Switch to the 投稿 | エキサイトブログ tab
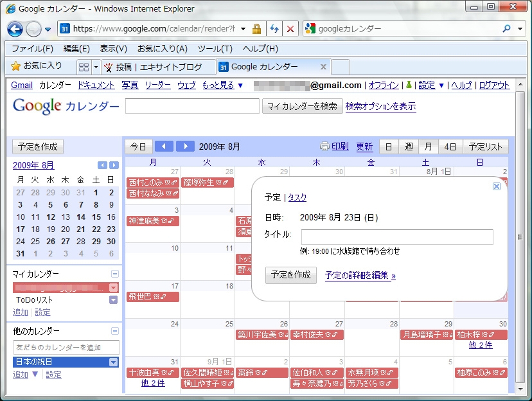The image size is (532, 401). [159, 67]
